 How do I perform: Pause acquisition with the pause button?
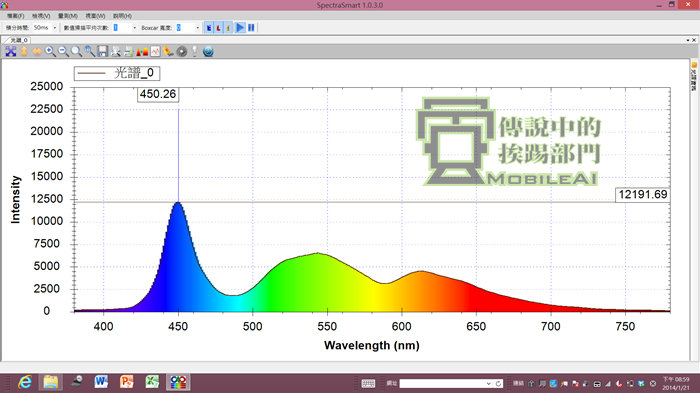pyautogui.click(x=251, y=28)
